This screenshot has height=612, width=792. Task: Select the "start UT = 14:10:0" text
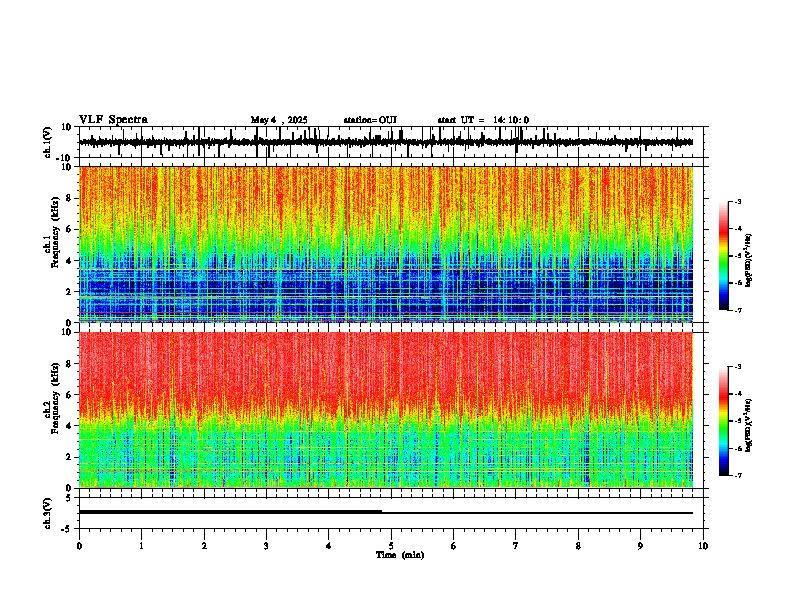(483, 120)
